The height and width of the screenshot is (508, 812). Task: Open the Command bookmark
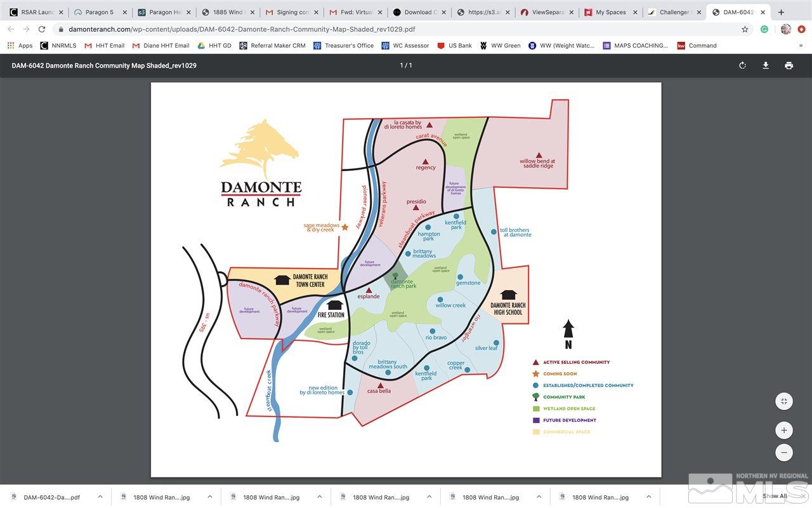(697, 46)
